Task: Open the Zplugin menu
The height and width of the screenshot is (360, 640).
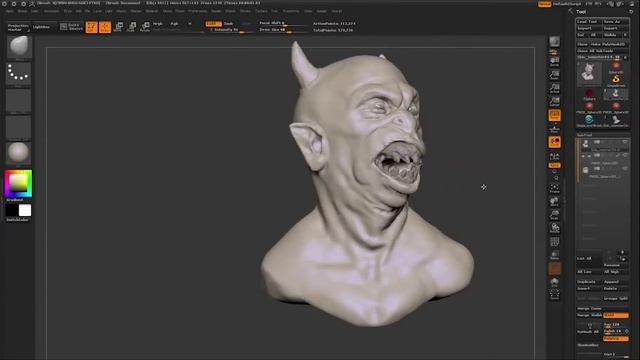Action: tap(322, 11)
